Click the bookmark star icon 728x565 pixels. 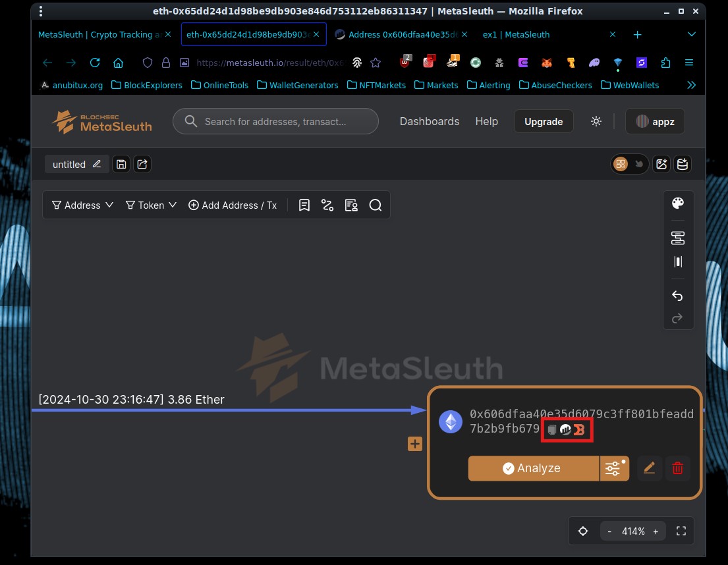click(376, 63)
